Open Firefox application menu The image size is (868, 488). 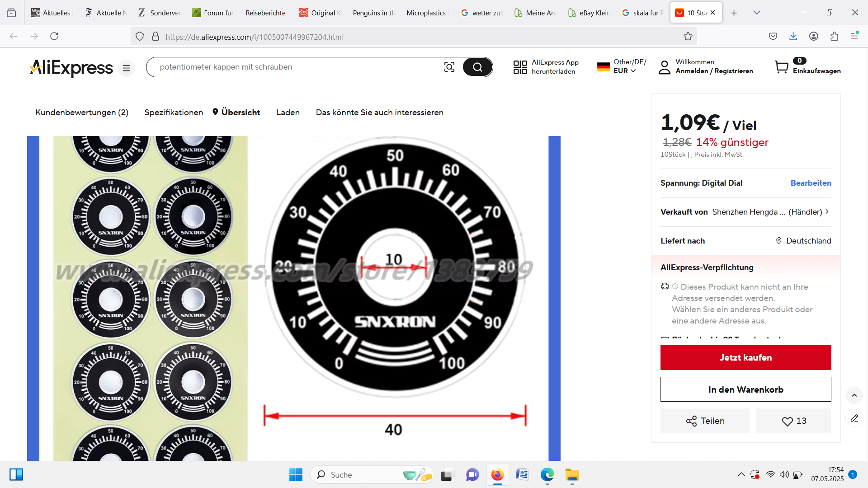coord(854,36)
